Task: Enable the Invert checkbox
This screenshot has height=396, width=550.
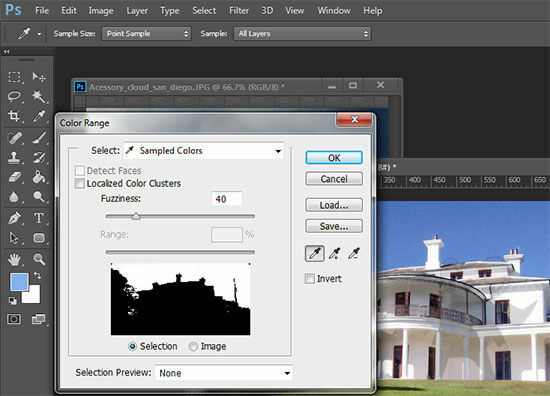Action: tap(310, 279)
